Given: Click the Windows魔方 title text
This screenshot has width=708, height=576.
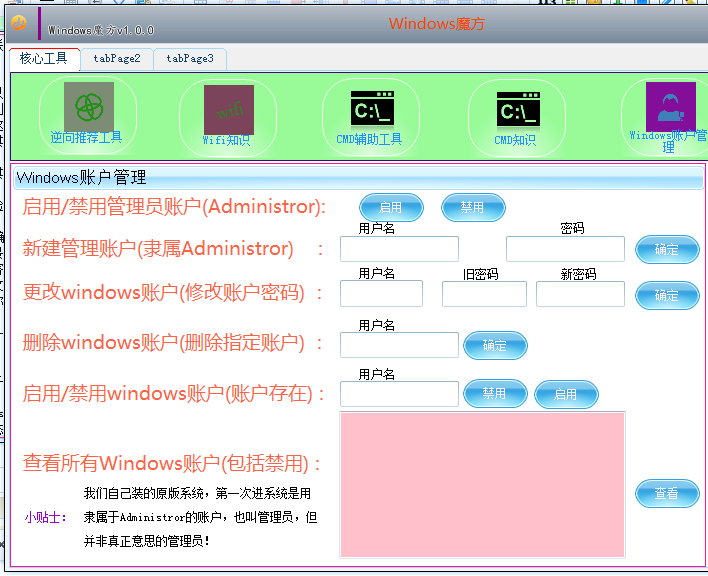Looking at the screenshot, I should [437, 23].
